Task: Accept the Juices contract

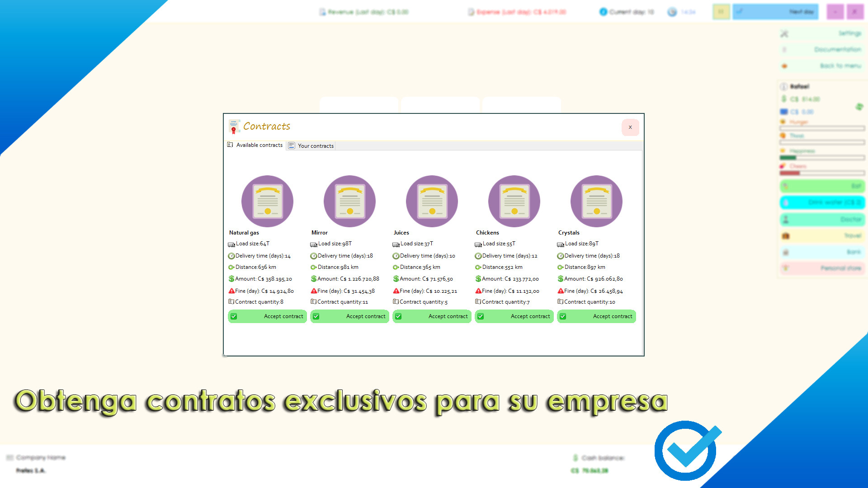Action: tap(432, 316)
